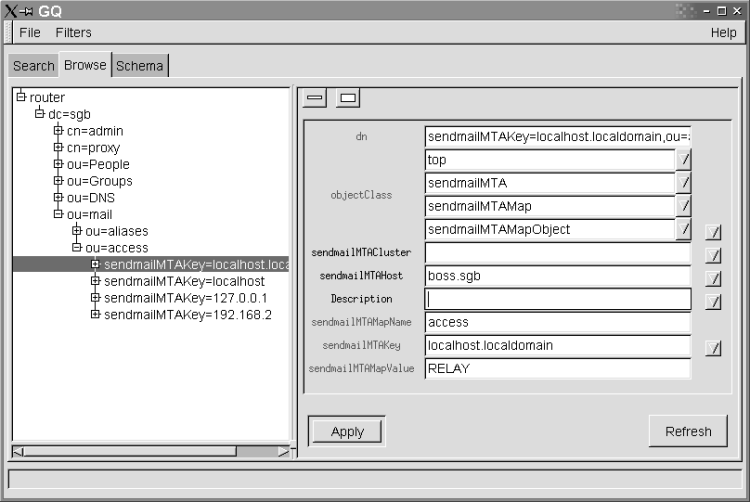Image resolution: width=750 pixels, height=502 pixels.
Task: Open the File menu
Action: pos(30,32)
